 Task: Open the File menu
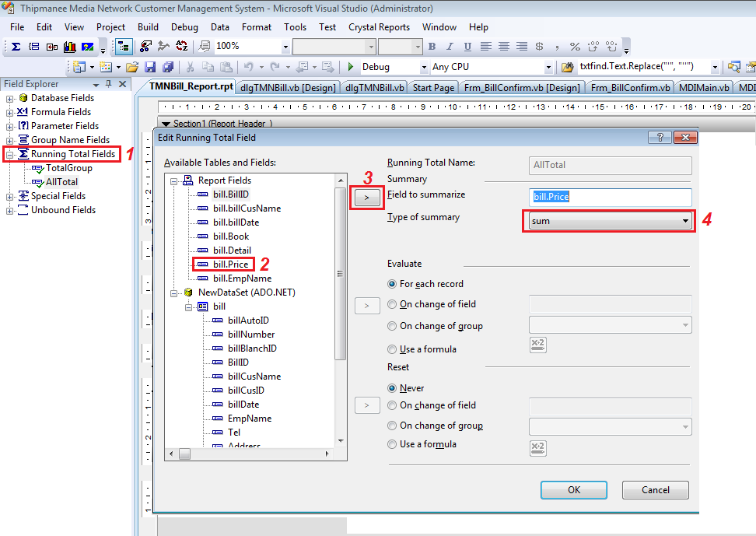point(17,27)
